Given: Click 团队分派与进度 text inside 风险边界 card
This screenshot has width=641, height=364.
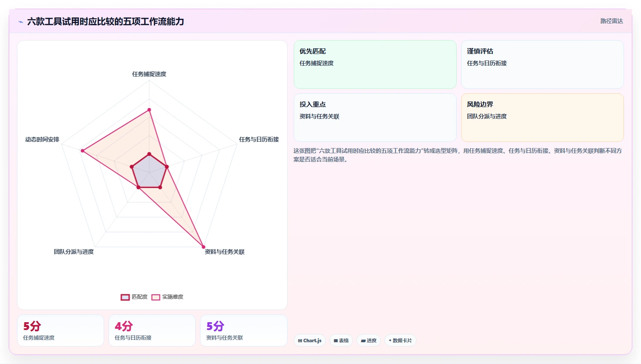Looking at the screenshot, I should [x=487, y=116].
